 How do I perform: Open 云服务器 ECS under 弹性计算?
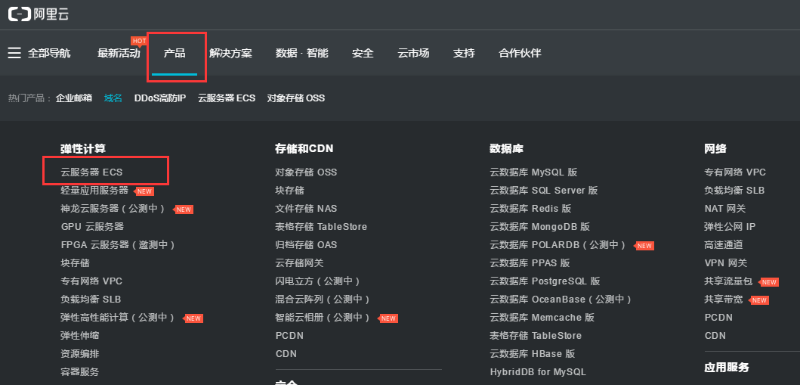[92, 172]
